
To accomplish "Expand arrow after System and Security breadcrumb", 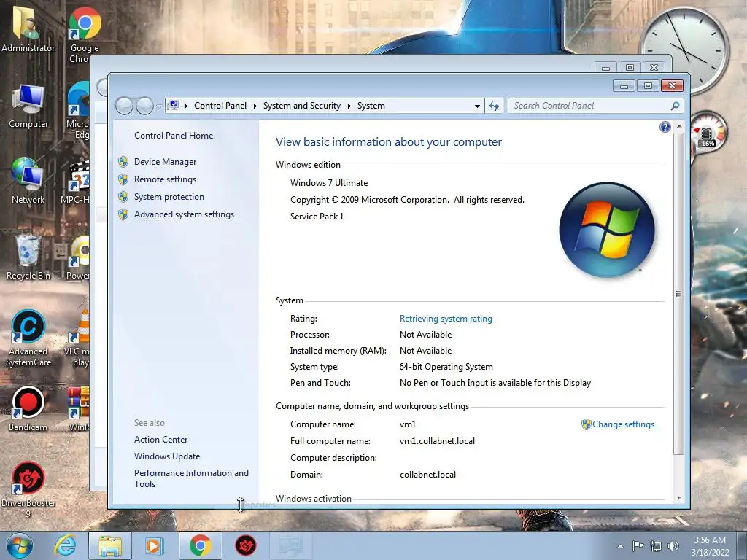I will [x=349, y=106].
